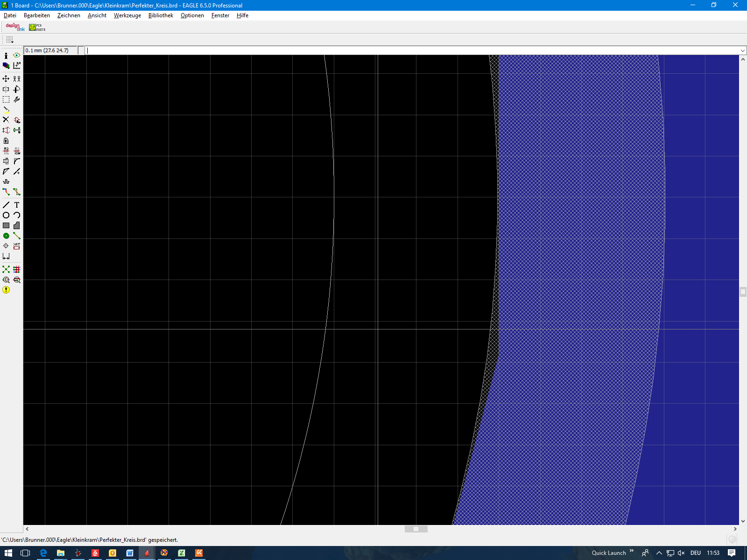Open the Ansicht menu

[97, 15]
